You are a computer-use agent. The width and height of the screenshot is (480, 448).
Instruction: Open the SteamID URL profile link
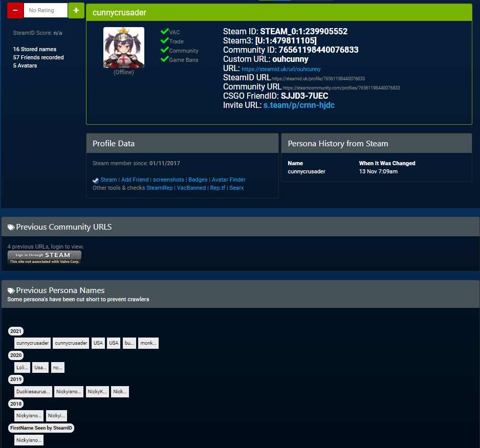pyautogui.click(x=318, y=79)
